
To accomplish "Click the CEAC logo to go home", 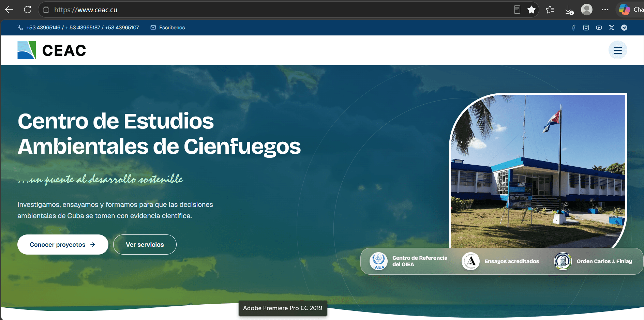I will (52, 50).
